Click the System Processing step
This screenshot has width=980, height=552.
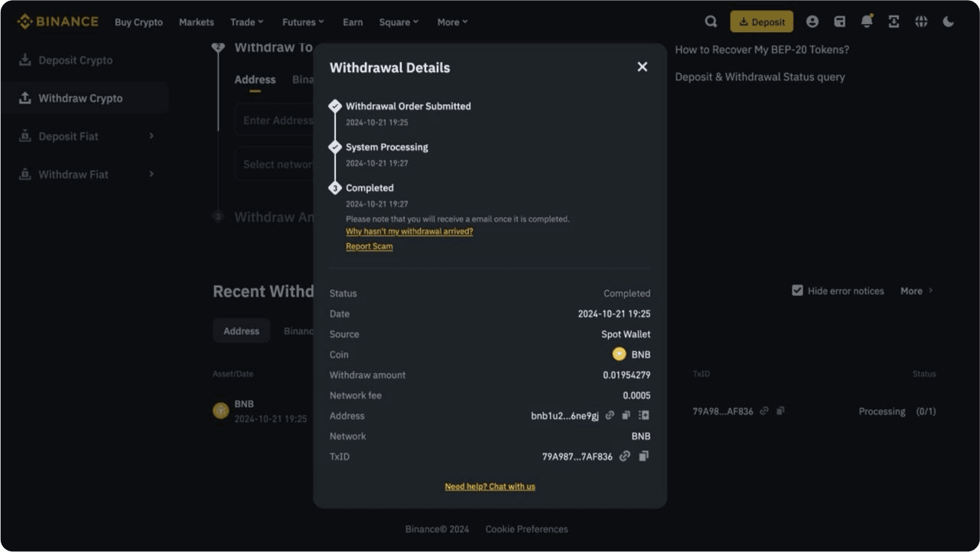coord(386,147)
